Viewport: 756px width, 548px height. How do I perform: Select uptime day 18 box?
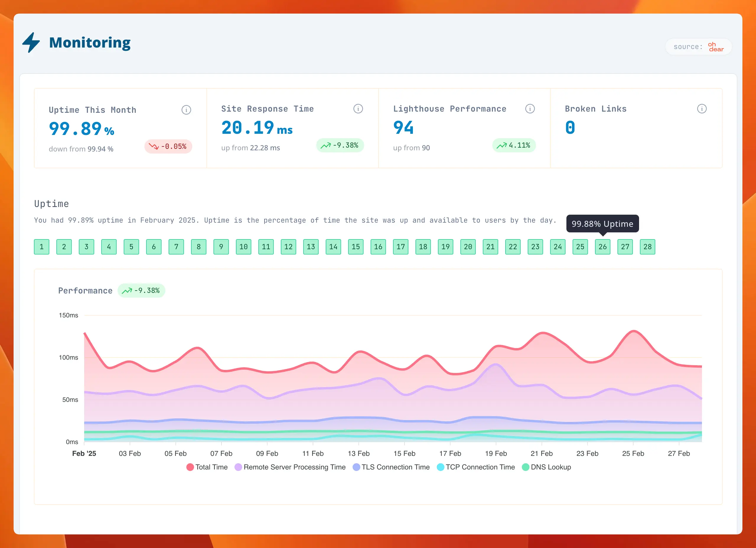pyautogui.click(x=423, y=247)
